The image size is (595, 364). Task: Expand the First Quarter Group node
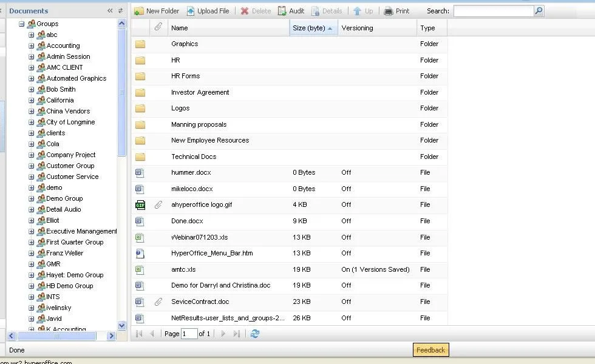click(32, 242)
